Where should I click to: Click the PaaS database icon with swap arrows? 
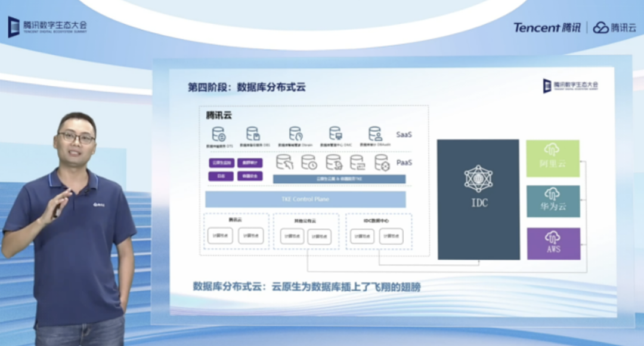pos(357,163)
